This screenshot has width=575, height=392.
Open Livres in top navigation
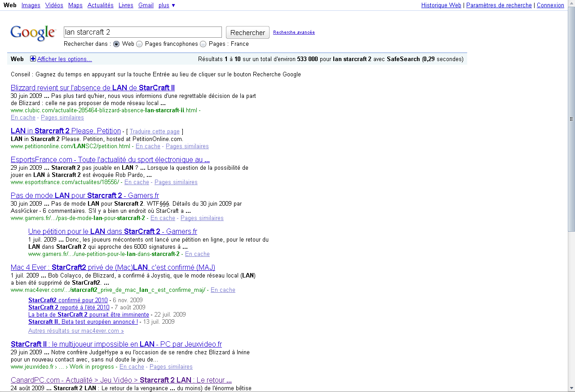[x=126, y=5]
